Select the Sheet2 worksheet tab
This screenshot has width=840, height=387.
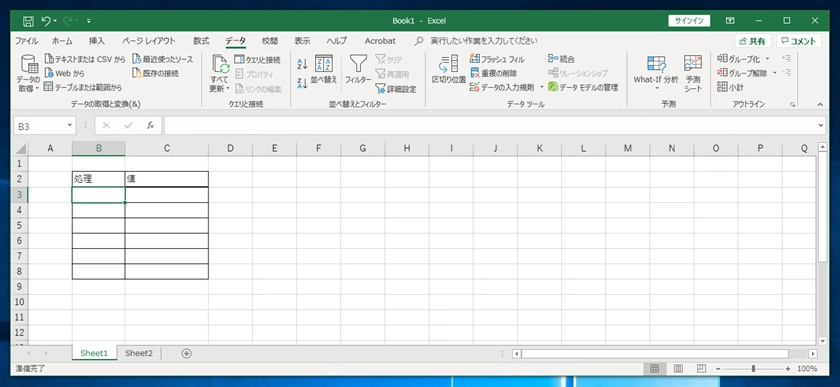point(139,353)
